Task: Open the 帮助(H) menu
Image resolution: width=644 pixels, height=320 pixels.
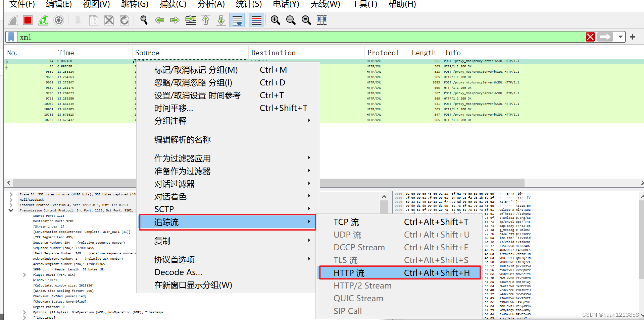Action: click(402, 4)
